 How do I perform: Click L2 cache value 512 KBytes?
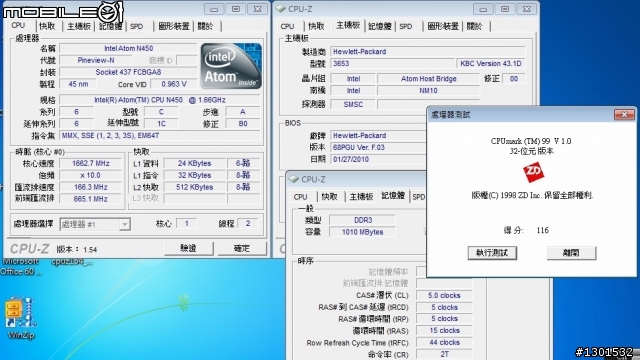[x=195, y=187]
